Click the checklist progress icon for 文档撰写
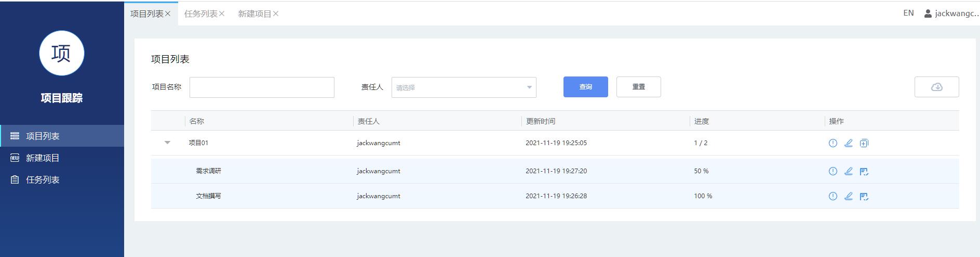This screenshot has width=980, height=257. click(864, 196)
